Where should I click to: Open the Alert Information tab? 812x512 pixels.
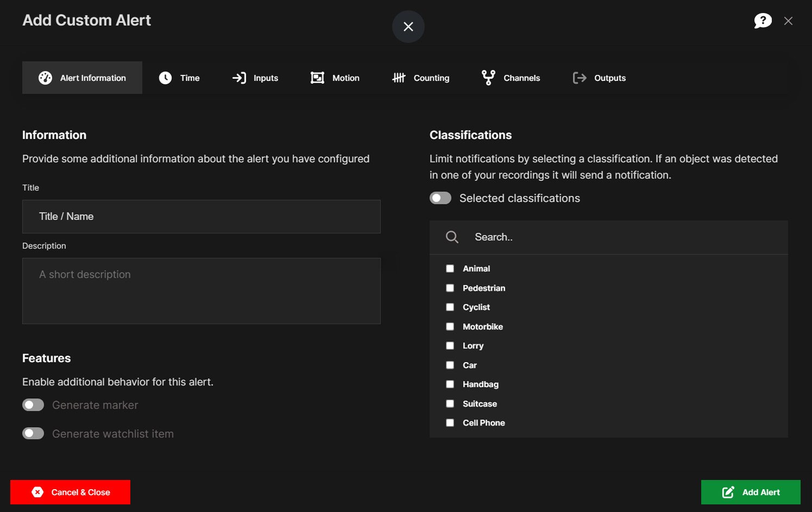click(82, 78)
